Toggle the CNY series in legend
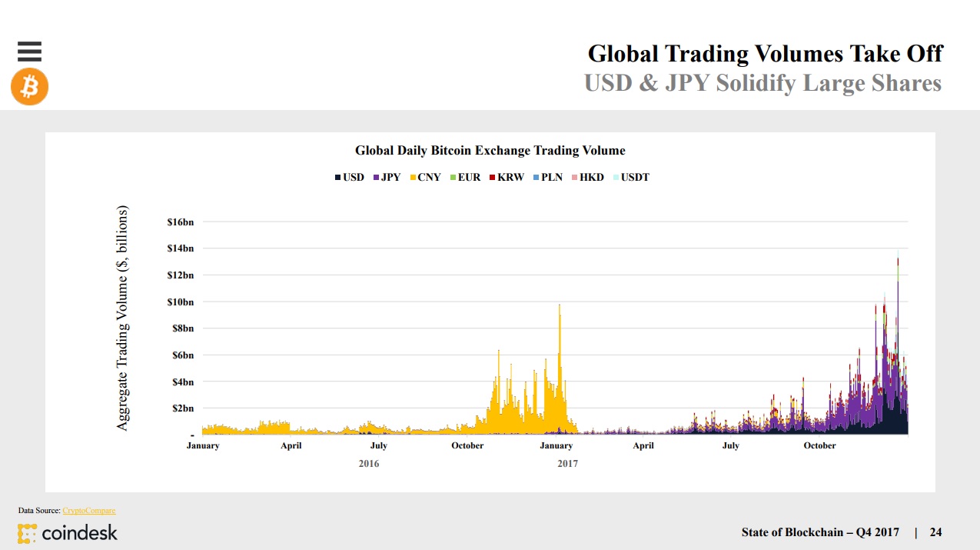This screenshot has width=980, height=550. (424, 178)
